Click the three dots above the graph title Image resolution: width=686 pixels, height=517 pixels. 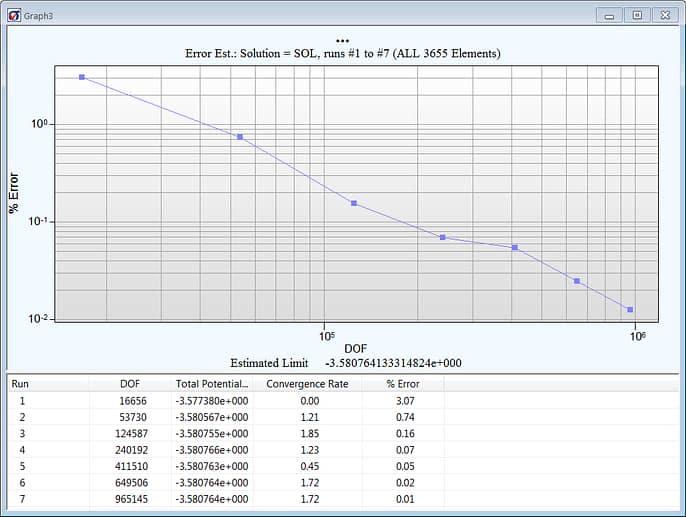click(343, 41)
